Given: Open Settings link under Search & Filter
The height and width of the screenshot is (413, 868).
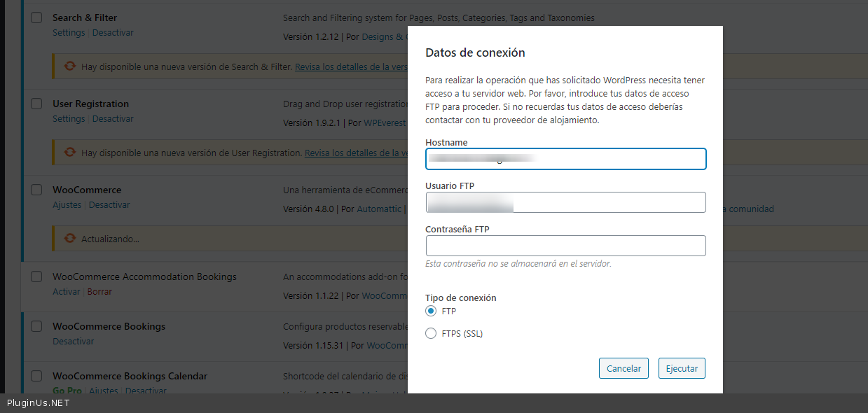Looking at the screenshot, I should click(69, 33).
